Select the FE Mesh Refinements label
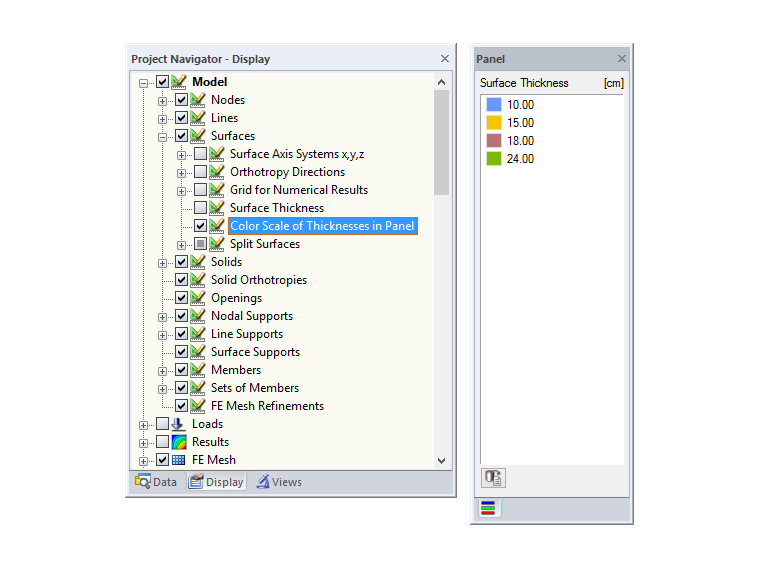The image size is (760, 570). coord(267,406)
